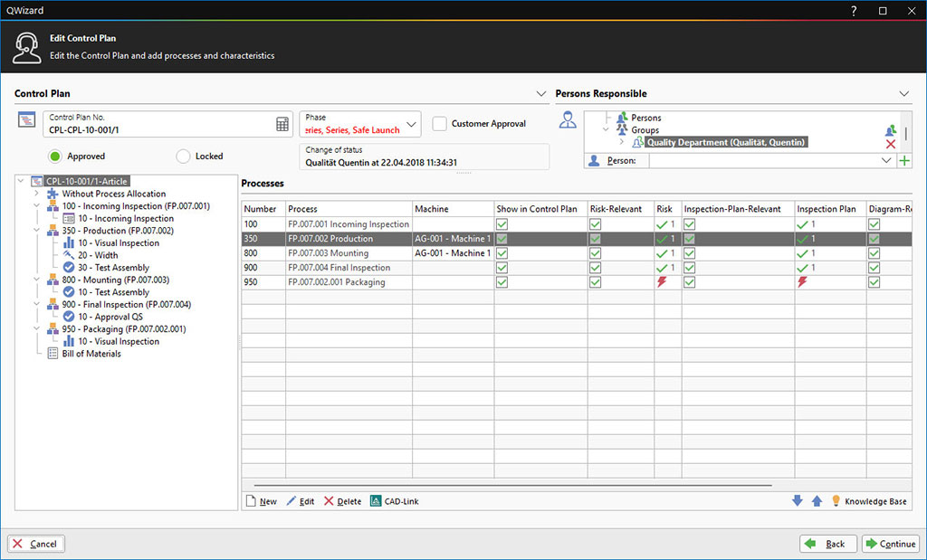Image resolution: width=927 pixels, height=560 pixels.
Task: Click the green plus icon to add person
Action: (903, 160)
